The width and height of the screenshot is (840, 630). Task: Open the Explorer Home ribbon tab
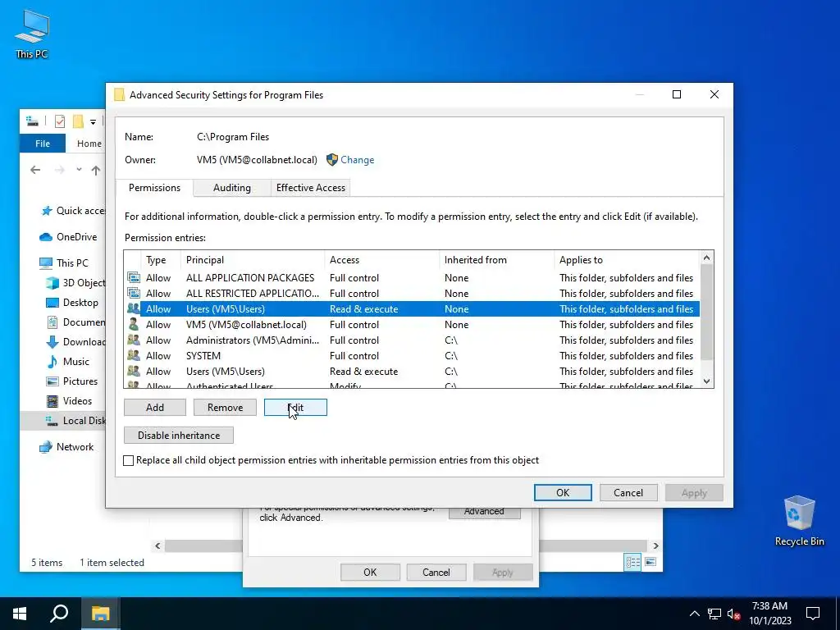(89, 144)
